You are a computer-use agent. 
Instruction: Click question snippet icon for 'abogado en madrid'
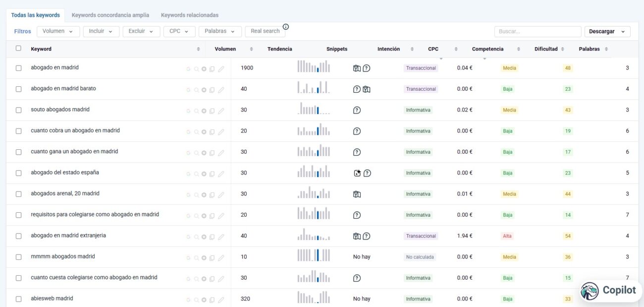(x=367, y=68)
